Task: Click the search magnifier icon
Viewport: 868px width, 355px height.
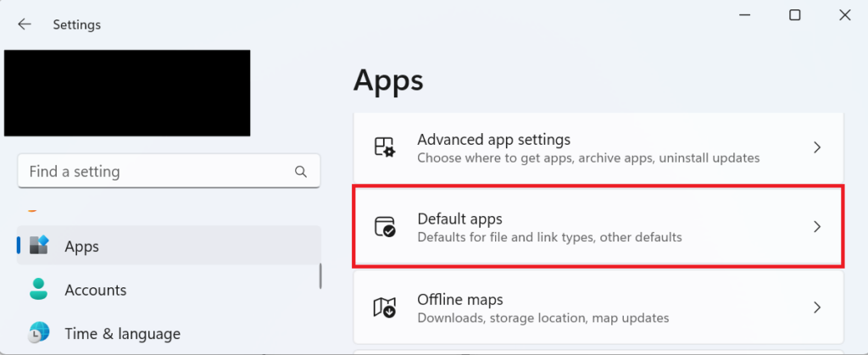Action: (301, 171)
